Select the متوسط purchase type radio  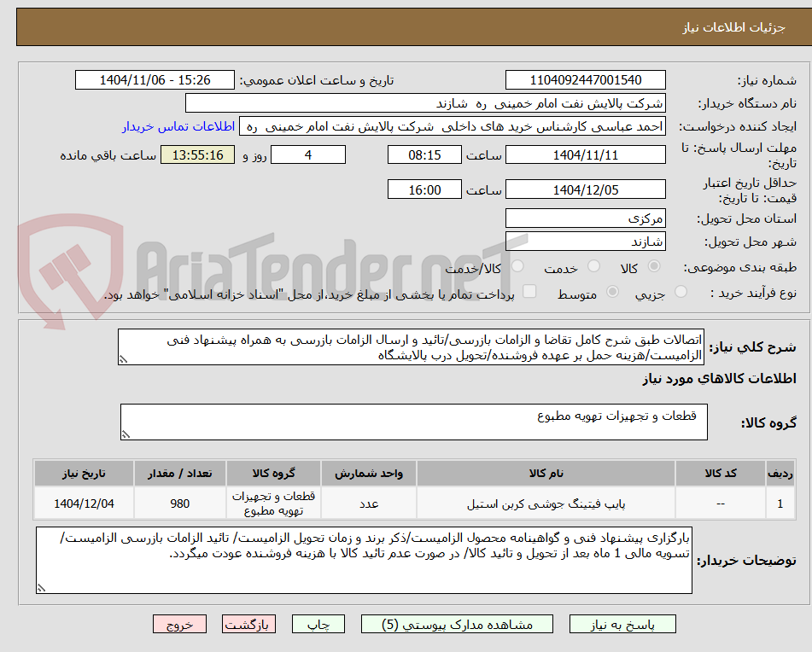point(612,292)
